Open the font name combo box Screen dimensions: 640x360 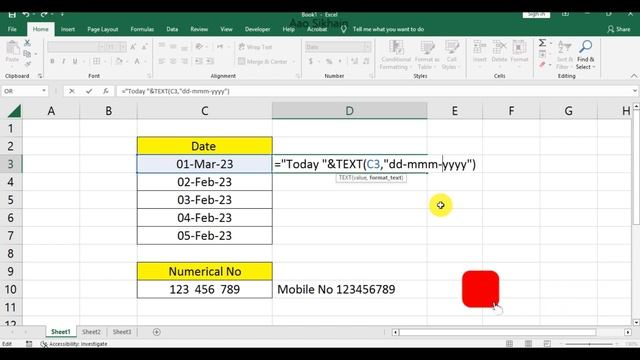coord(77,47)
